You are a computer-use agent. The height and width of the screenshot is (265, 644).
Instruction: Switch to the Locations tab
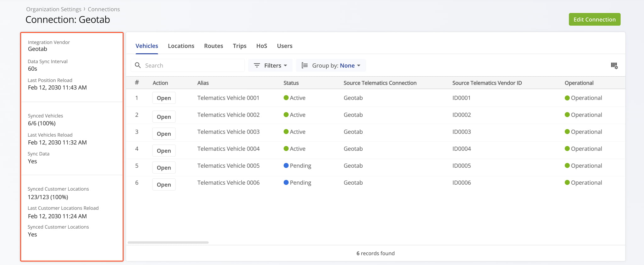181,46
